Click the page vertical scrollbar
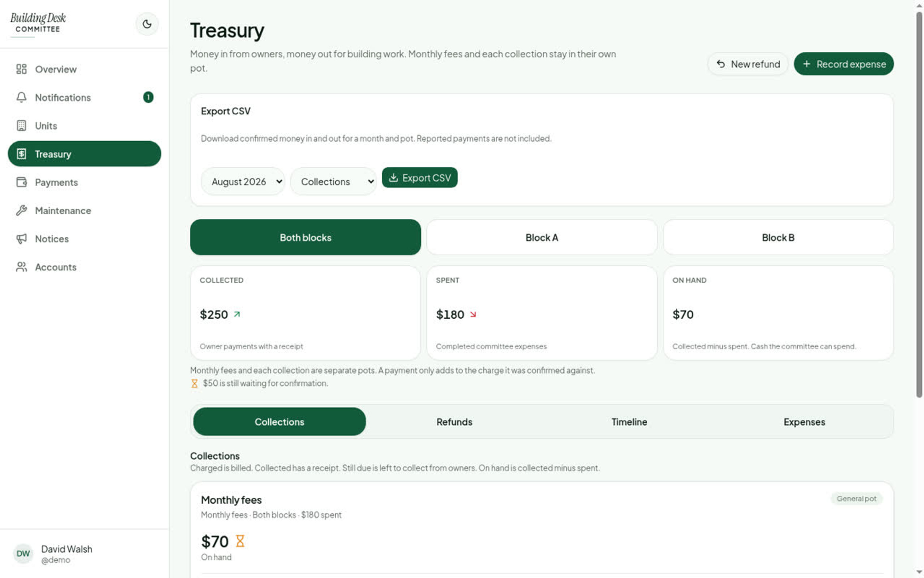Screen dimensions: 924x578 pyautogui.click(x=919, y=205)
